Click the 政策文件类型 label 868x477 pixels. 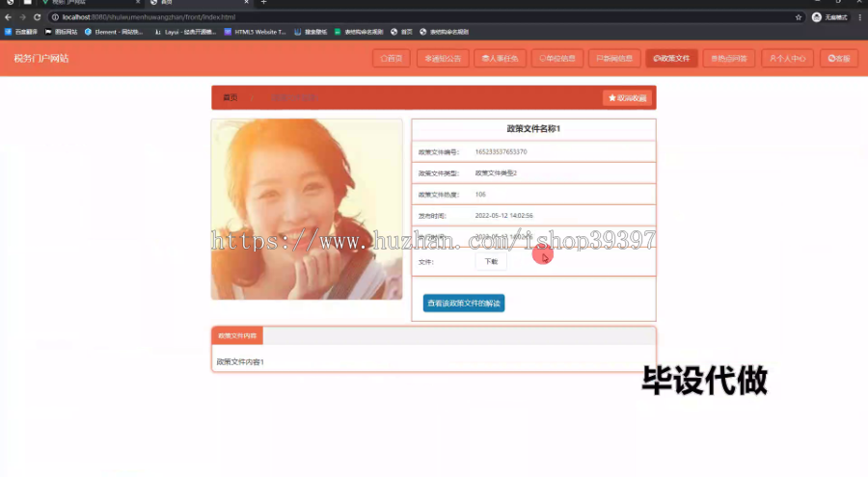pyautogui.click(x=439, y=173)
